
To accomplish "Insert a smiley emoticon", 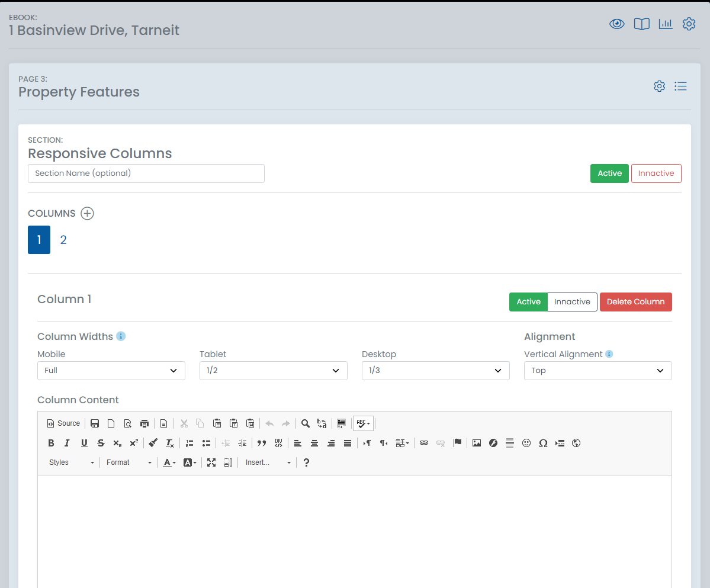I will point(526,443).
